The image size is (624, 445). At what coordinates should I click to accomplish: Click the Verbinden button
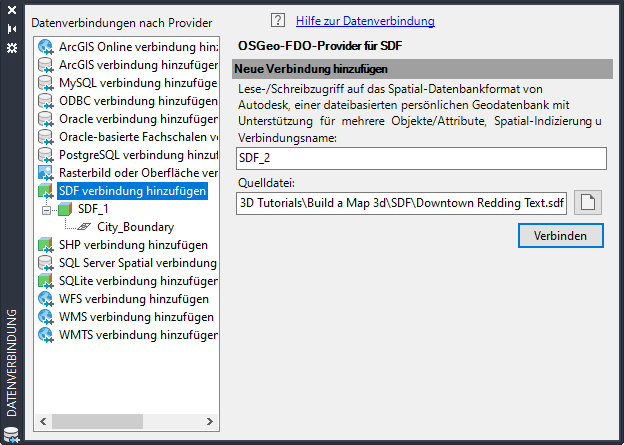coord(561,236)
